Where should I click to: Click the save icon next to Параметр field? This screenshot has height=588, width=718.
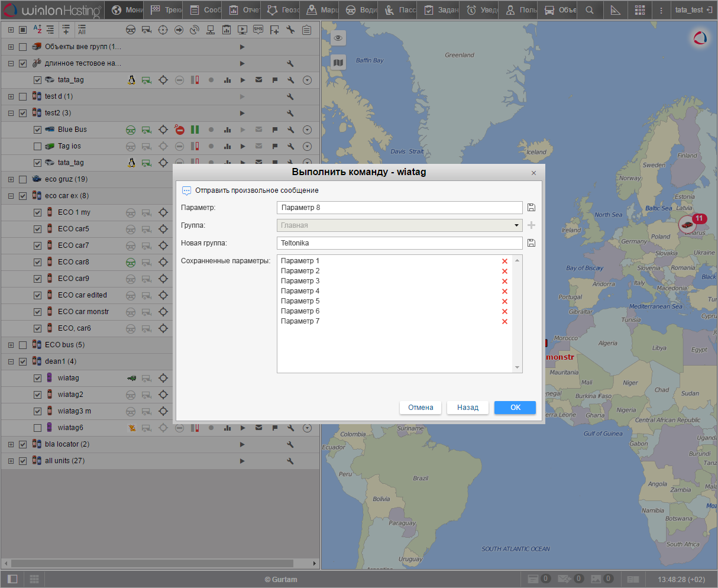point(531,208)
